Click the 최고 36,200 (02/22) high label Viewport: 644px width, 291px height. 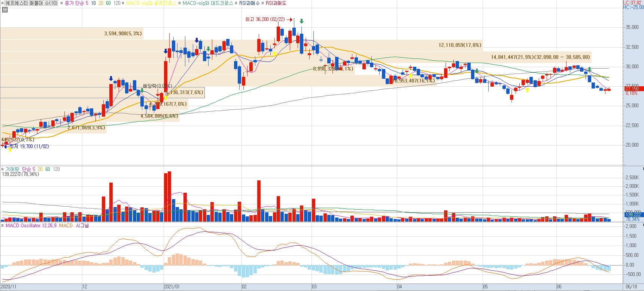[x=265, y=19]
